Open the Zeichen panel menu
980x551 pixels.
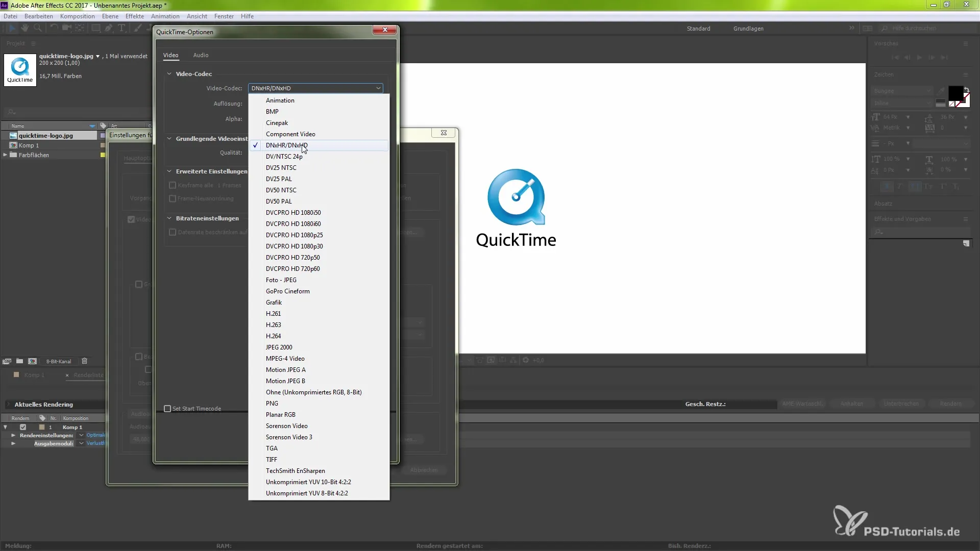tap(966, 74)
